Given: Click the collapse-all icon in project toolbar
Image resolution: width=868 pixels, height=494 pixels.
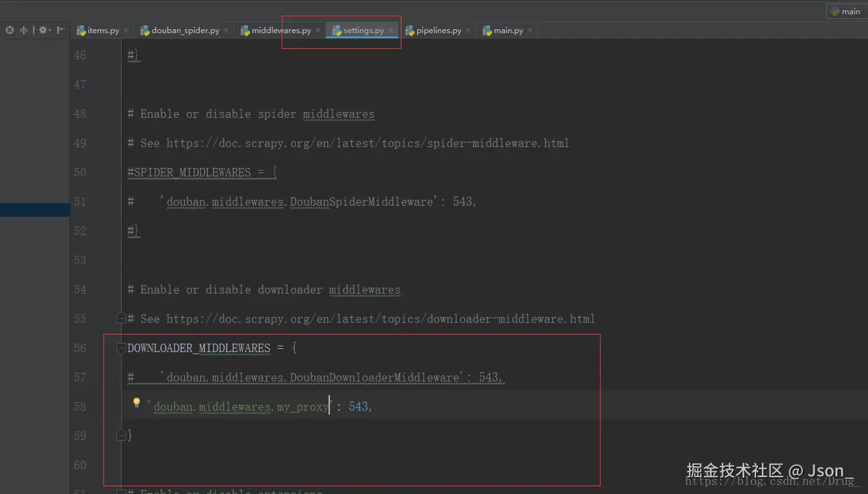Looking at the screenshot, I should tap(24, 30).
